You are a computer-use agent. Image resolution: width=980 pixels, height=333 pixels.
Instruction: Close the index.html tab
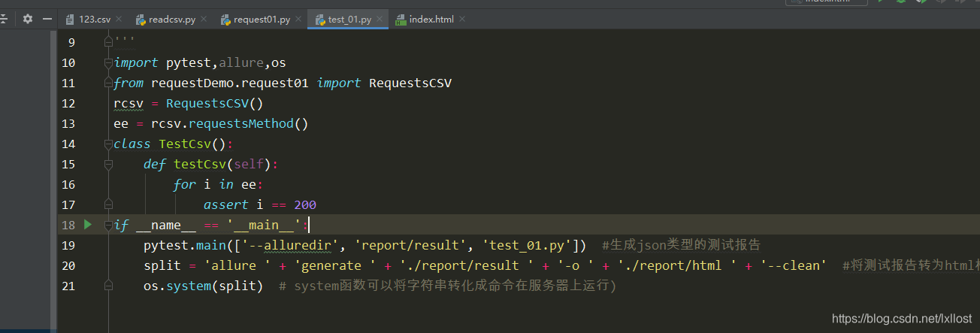[x=462, y=20]
